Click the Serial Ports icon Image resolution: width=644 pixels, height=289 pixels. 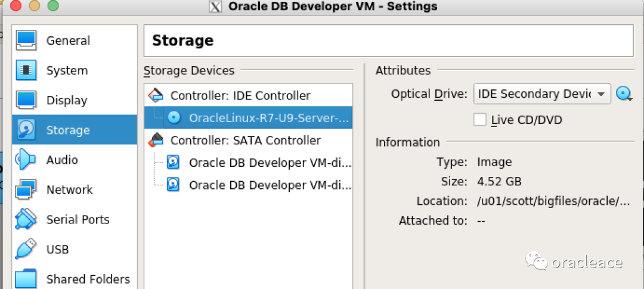(x=26, y=219)
